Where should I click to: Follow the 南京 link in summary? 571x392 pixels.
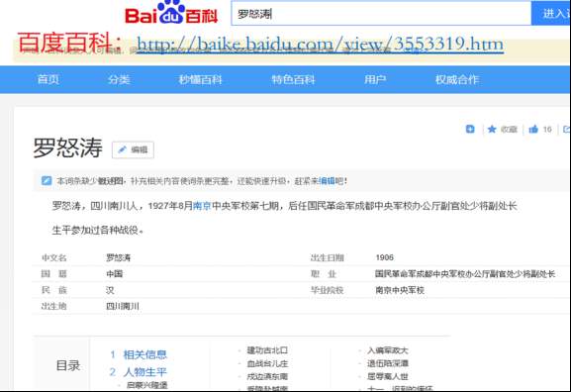click(202, 206)
